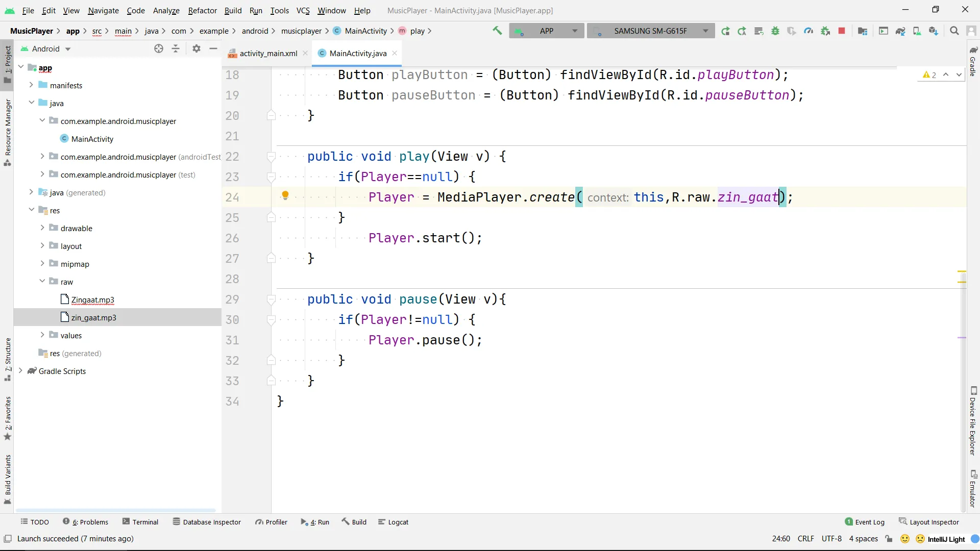This screenshot has height=551, width=980.
Task: Select Zingaat.mp3 file in tree
Action: point(92,299)
